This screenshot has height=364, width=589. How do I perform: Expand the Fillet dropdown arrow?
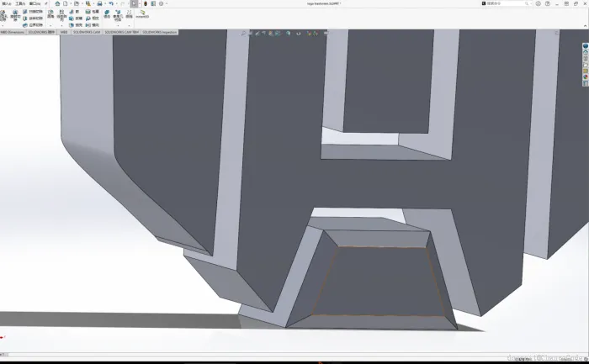pyautogui.click(x=50, y=25)
